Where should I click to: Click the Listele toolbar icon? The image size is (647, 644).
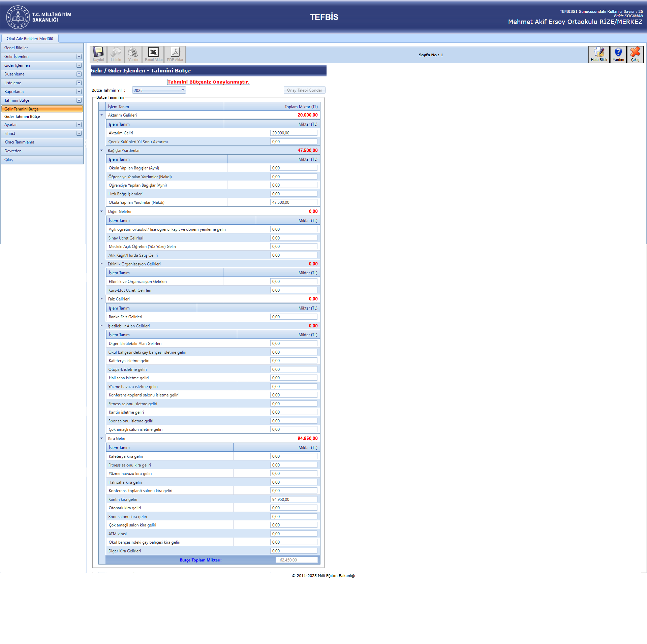coord(116,54)
